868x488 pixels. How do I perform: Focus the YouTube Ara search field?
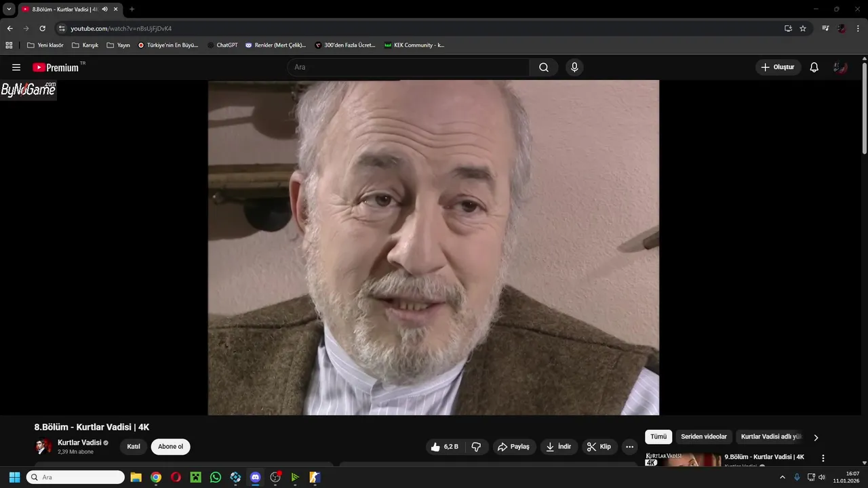(x=409, y=67)
